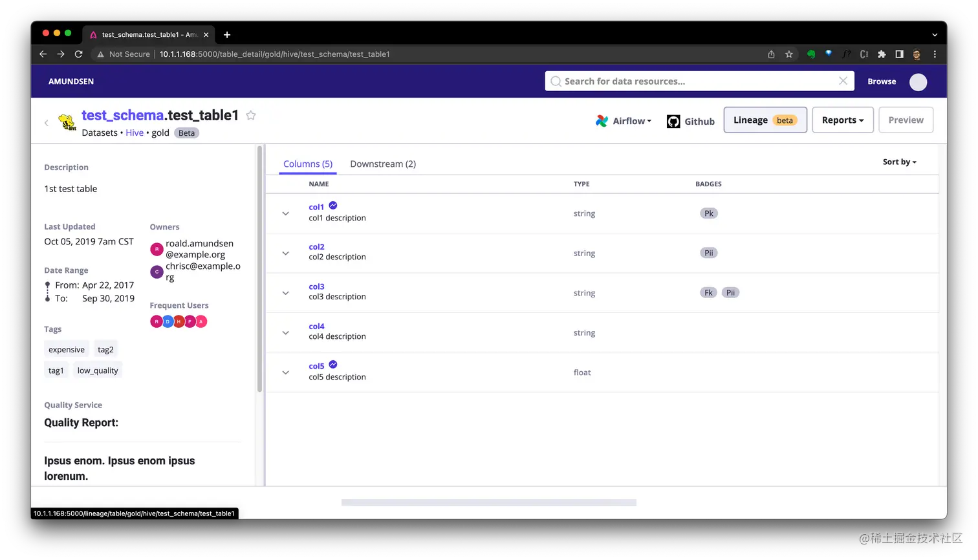The height and width of the screenshot is (560, 978).
Task: Select the expensive tag
Action: click(67, 350)
